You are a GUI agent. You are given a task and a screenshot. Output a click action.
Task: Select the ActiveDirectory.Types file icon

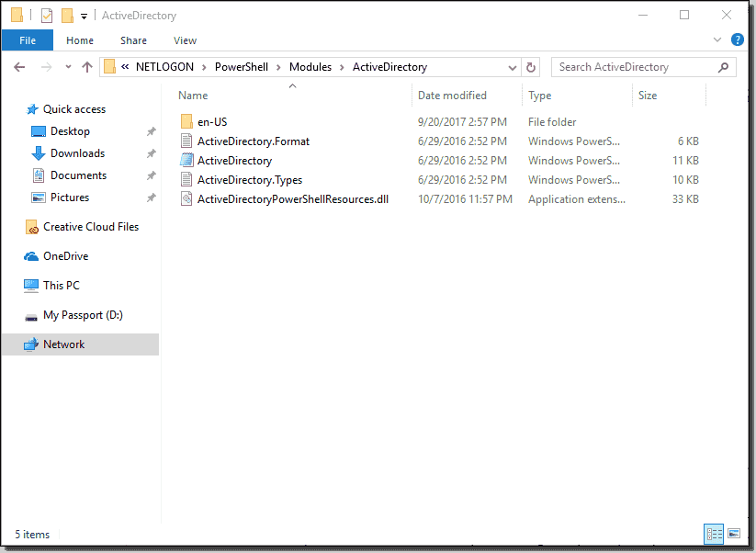(x=186, y=179)
